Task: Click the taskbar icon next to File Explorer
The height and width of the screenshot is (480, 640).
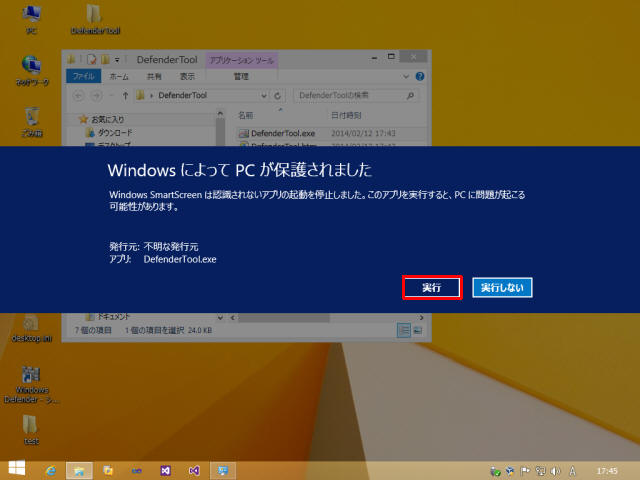Action: click(108, 471)
